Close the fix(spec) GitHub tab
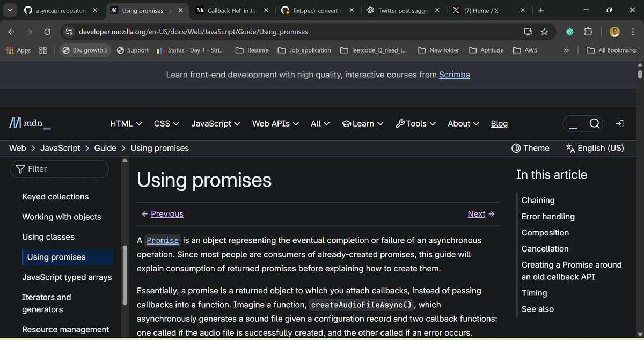Image resolution: width=644 pixels, height=340 pixels. 352,10
